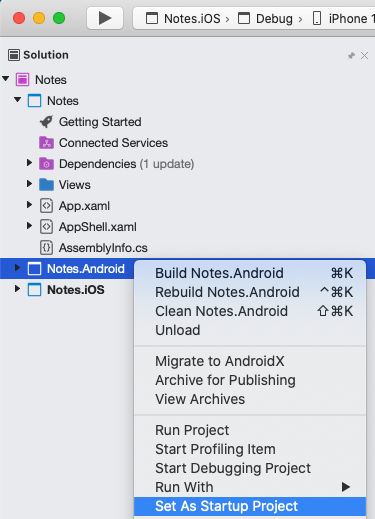Click the yellow minimize window button

tap(39, 18)
